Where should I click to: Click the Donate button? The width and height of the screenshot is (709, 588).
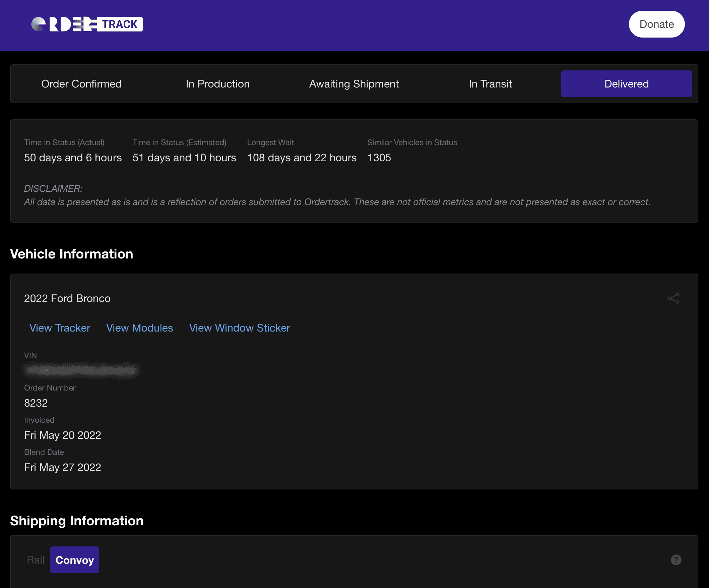tap(656, 24)
